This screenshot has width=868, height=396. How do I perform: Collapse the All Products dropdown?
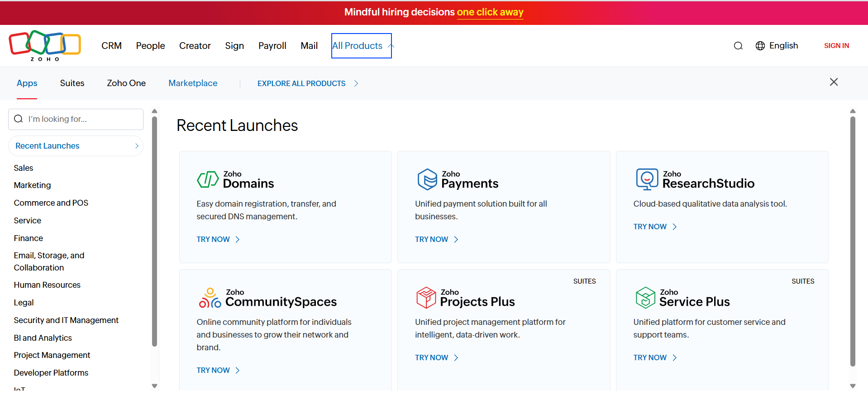361,46
